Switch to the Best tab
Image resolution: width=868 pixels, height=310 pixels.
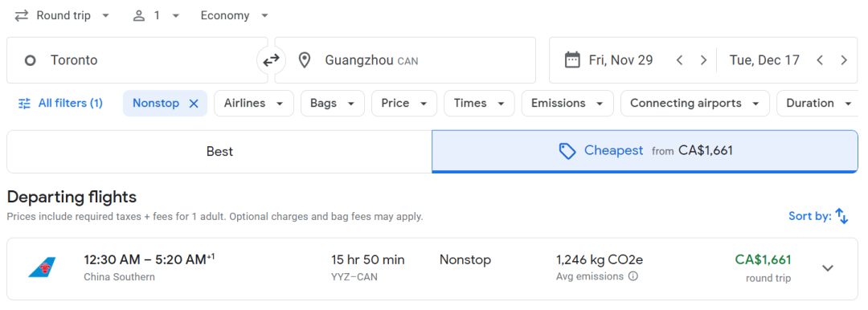click(x=219, y=151)
